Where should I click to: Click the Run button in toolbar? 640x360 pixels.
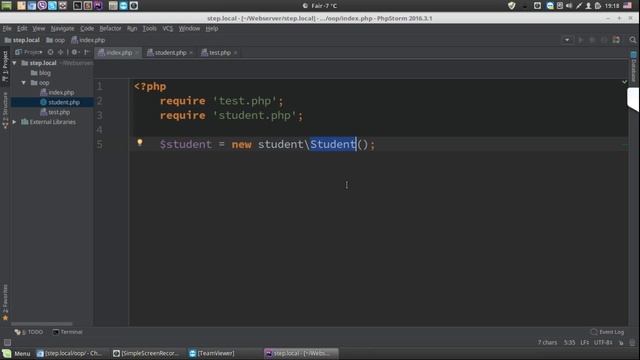click(580, 40)
